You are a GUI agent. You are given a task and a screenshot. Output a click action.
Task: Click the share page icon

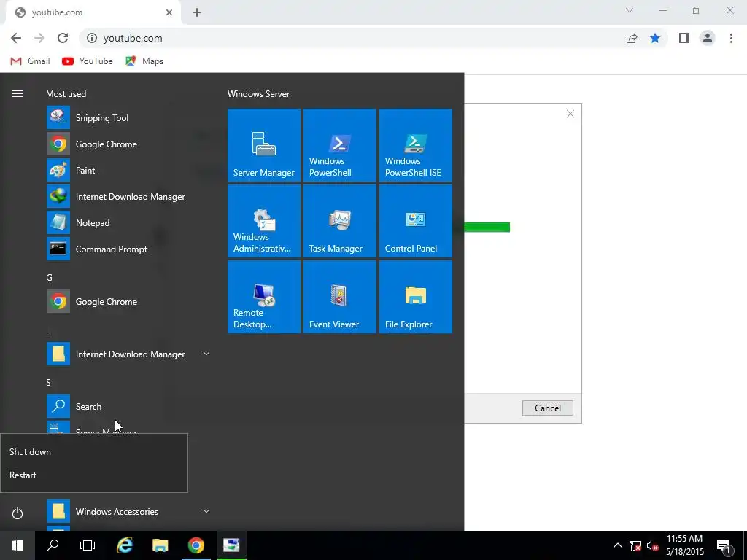pos(632,38)
